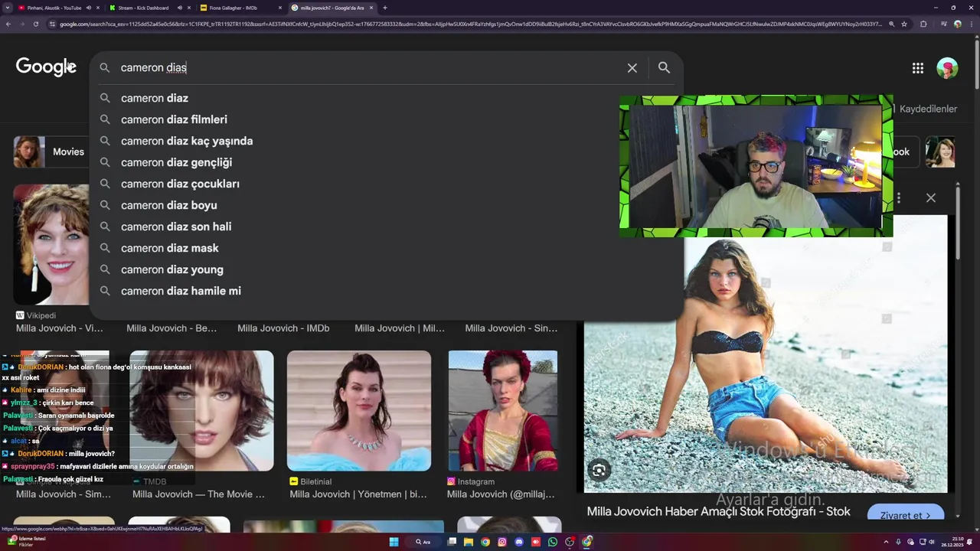980x551 pixels.
Task: Open the new tab button
Action: 384,8
